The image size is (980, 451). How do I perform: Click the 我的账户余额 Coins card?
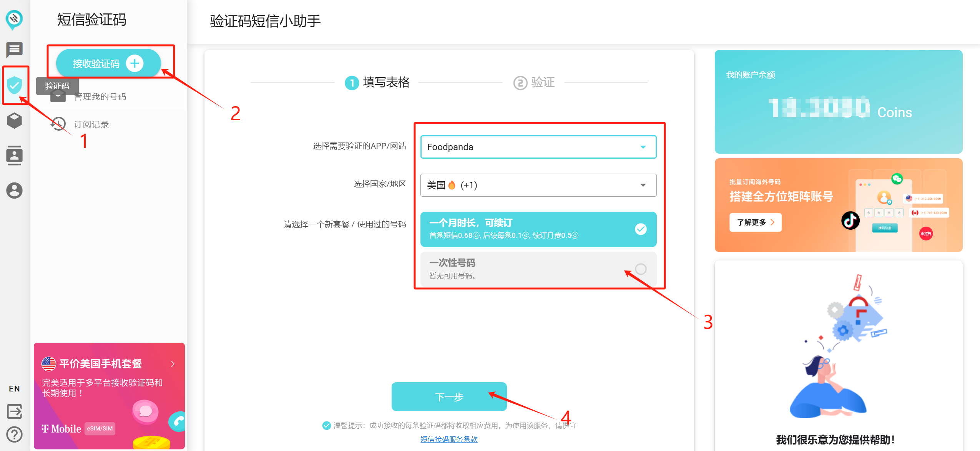[x=838, y=102]
